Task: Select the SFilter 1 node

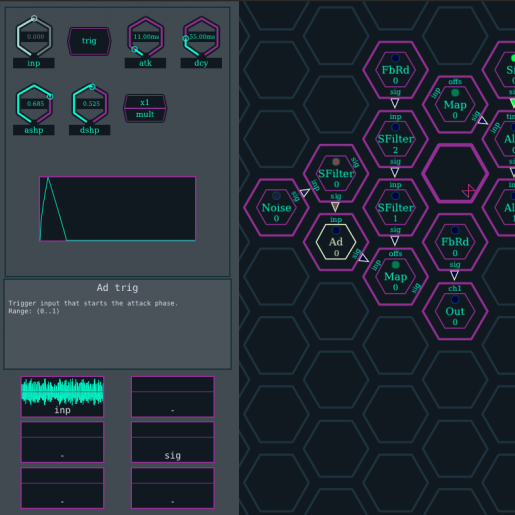Action: 395,208
